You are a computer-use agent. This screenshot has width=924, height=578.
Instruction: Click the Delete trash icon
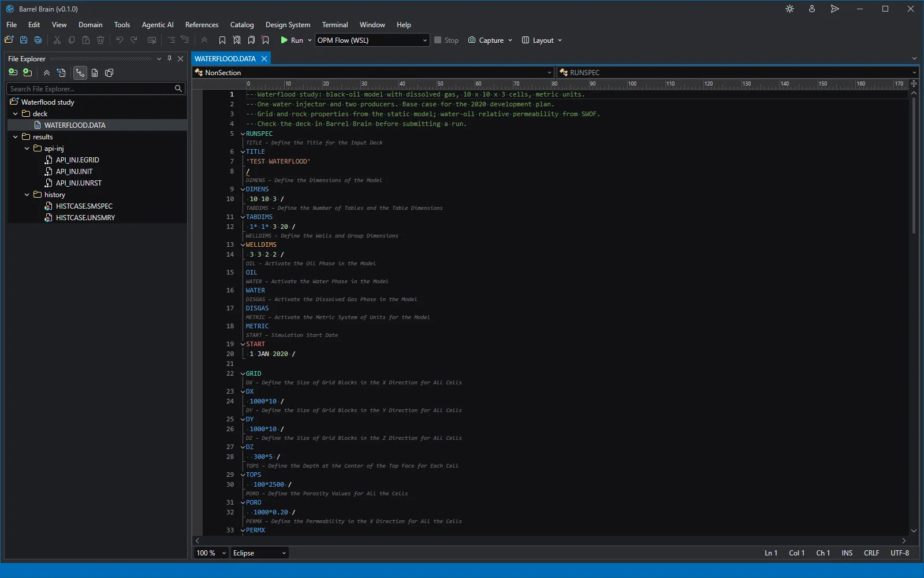coord(100,40)
